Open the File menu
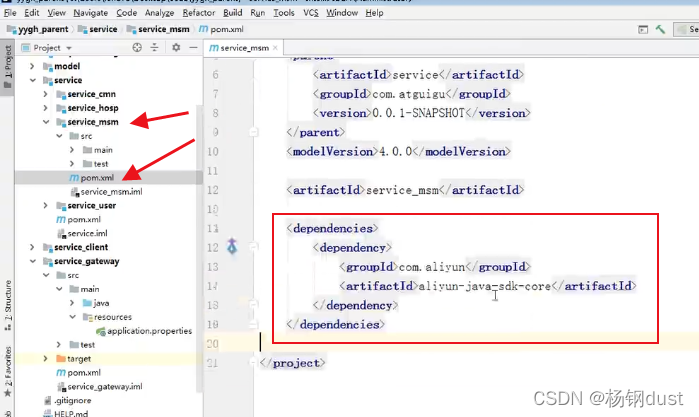 (x=10, y=13)
